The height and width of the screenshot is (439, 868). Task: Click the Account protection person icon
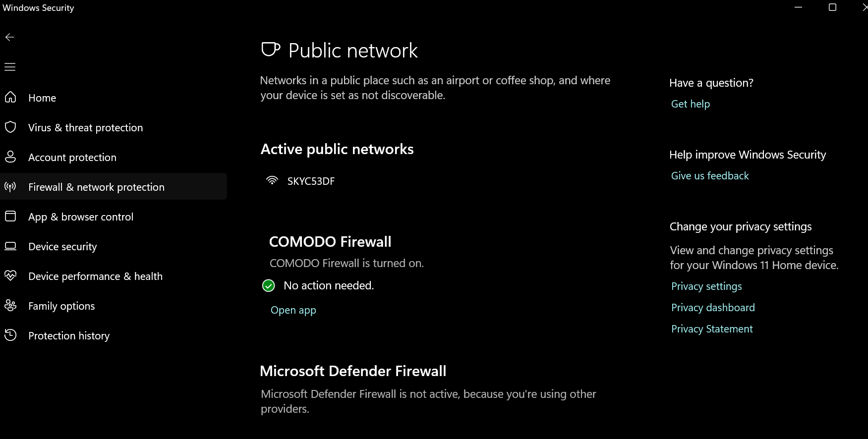tap(10, 157)
